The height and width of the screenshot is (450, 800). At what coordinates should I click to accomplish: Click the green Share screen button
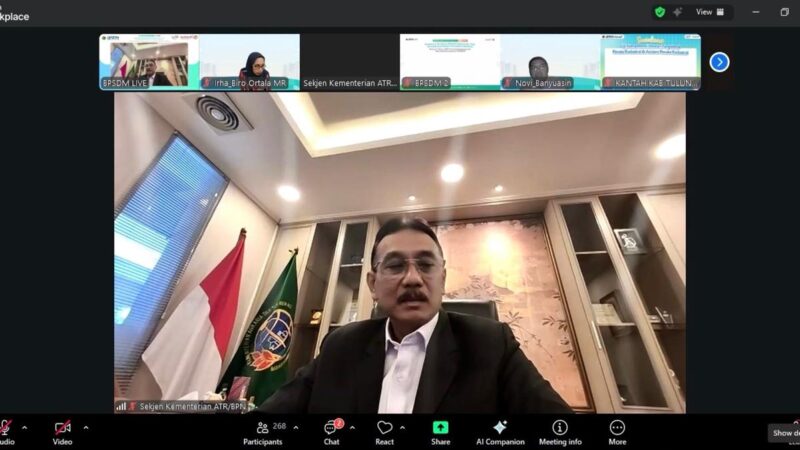[440, 432]
